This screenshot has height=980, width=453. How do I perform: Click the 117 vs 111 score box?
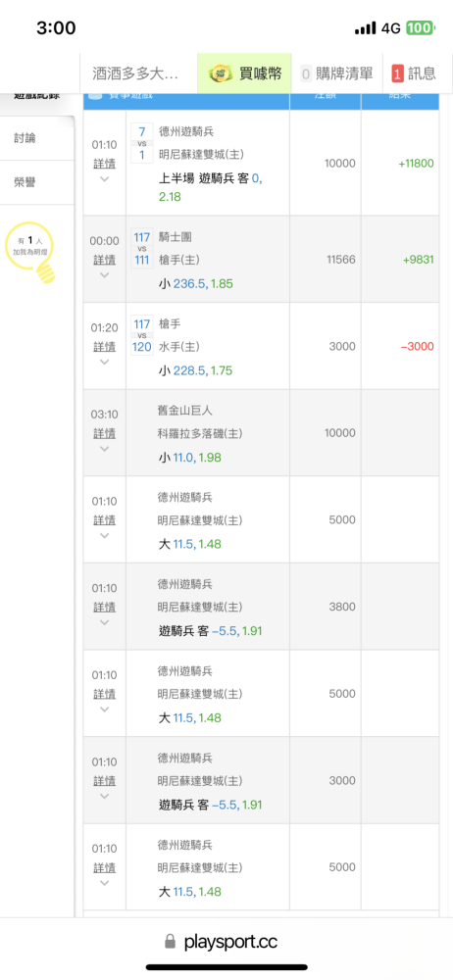coord(142,249)
